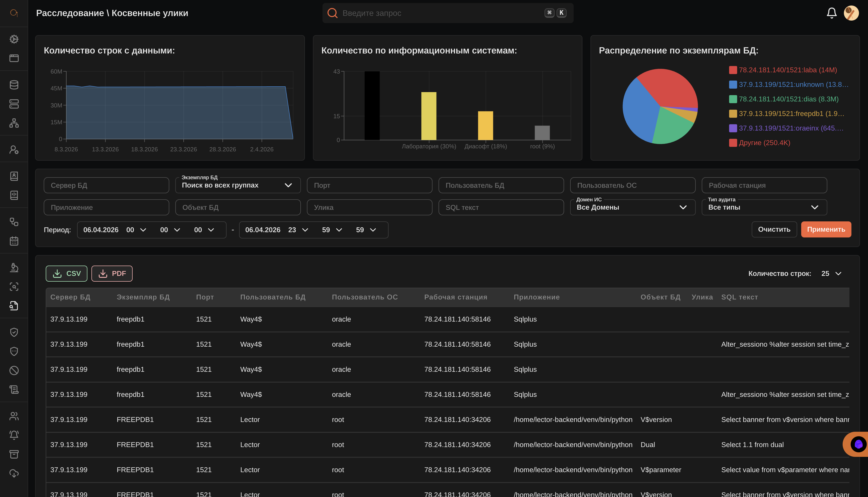
Task: Open the Тип аудита dropdown
Action: pyautogui.click(x=764, y=208)
